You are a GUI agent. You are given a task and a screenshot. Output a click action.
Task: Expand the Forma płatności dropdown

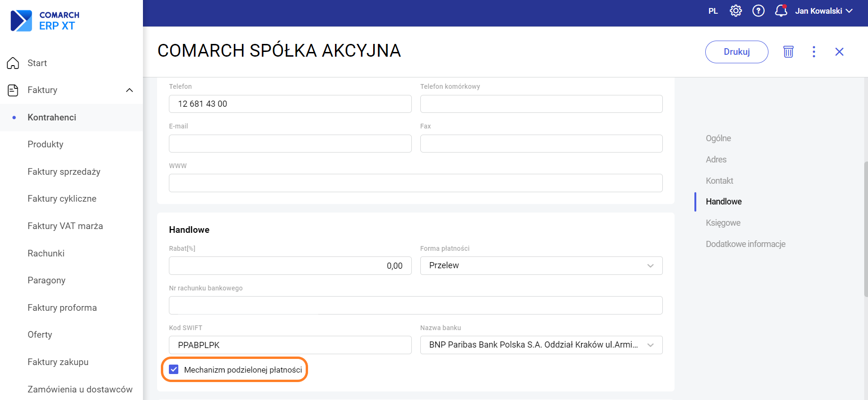click(x=541, y=265)
